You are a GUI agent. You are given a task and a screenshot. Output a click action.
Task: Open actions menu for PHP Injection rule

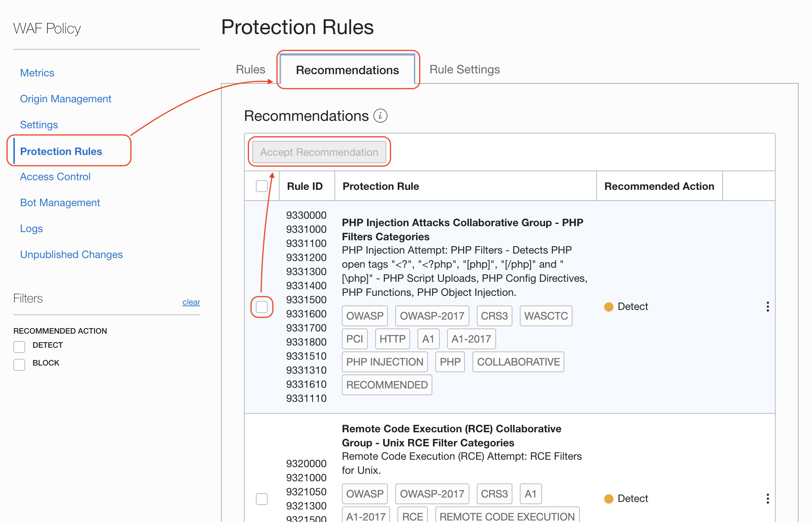click(x=768, y=307)
